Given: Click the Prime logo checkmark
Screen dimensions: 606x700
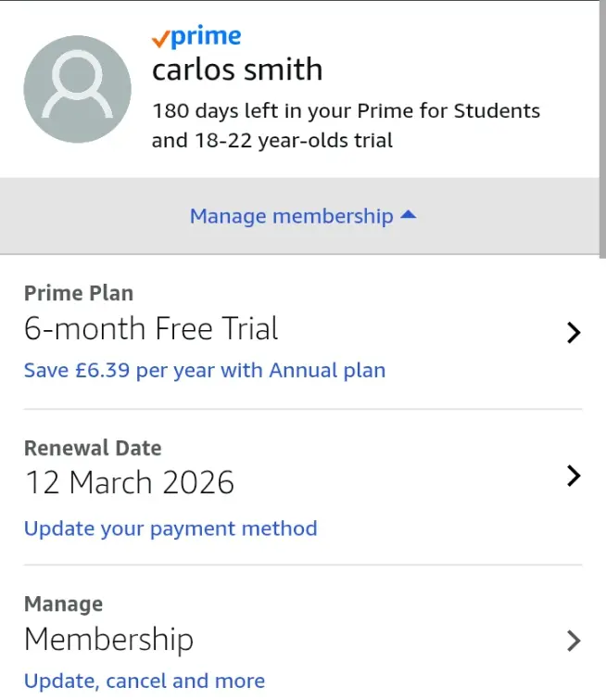Looking at the screenshot, I should coord(160,39).
